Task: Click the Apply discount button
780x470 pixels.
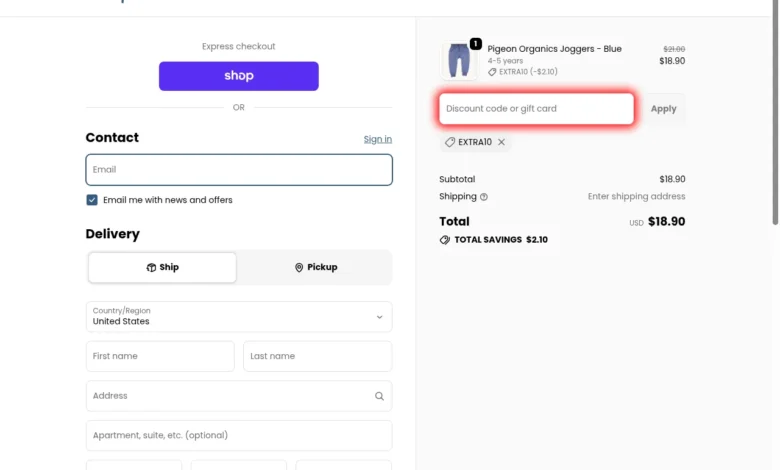Action: click(664, 108)
